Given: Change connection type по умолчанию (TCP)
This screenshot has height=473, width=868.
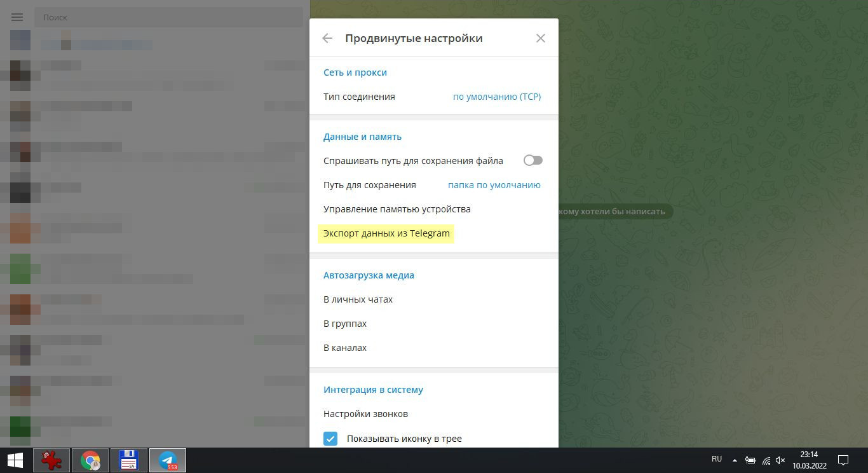Looking at the screenshot, I should [497, 97].
